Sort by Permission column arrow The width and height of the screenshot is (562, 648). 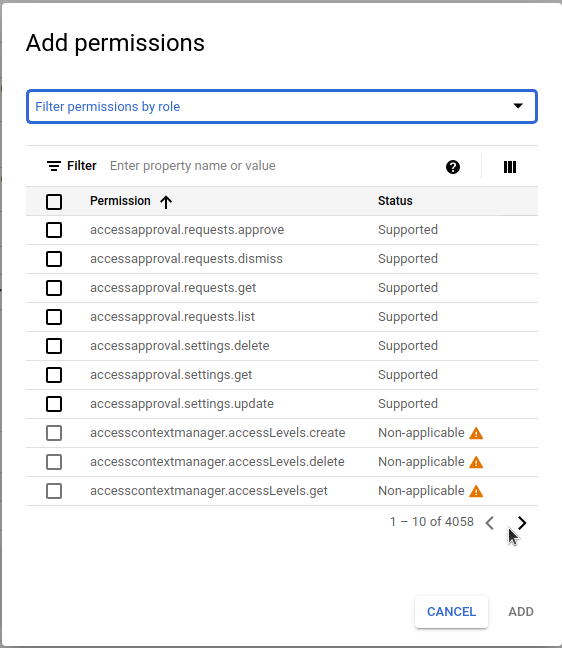click(x=166, y=202)
